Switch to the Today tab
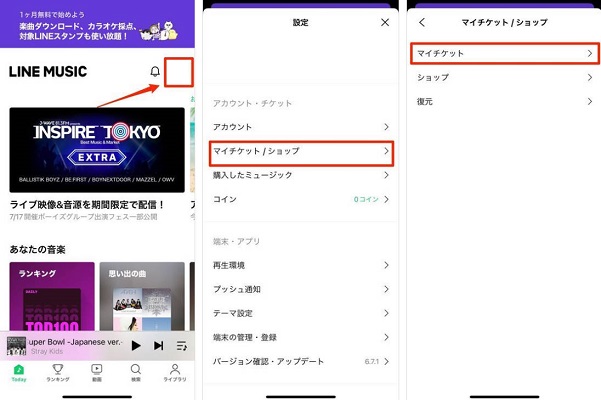The width and height of the screenshot is (601, 400). pos(19,373)
